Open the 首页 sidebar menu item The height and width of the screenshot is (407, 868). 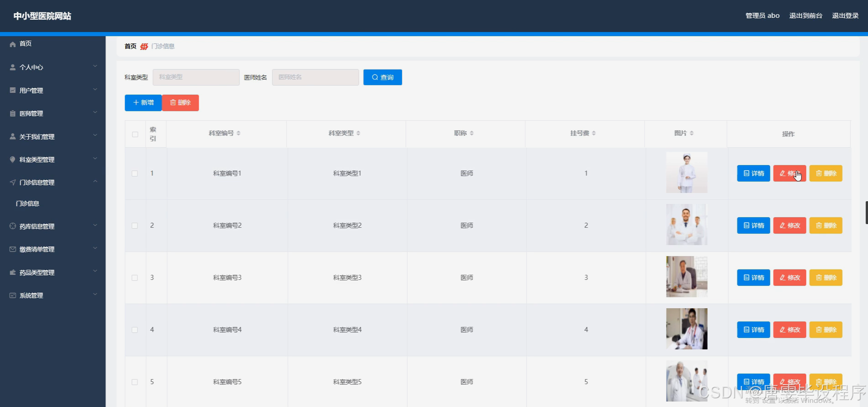coord(53,44)
